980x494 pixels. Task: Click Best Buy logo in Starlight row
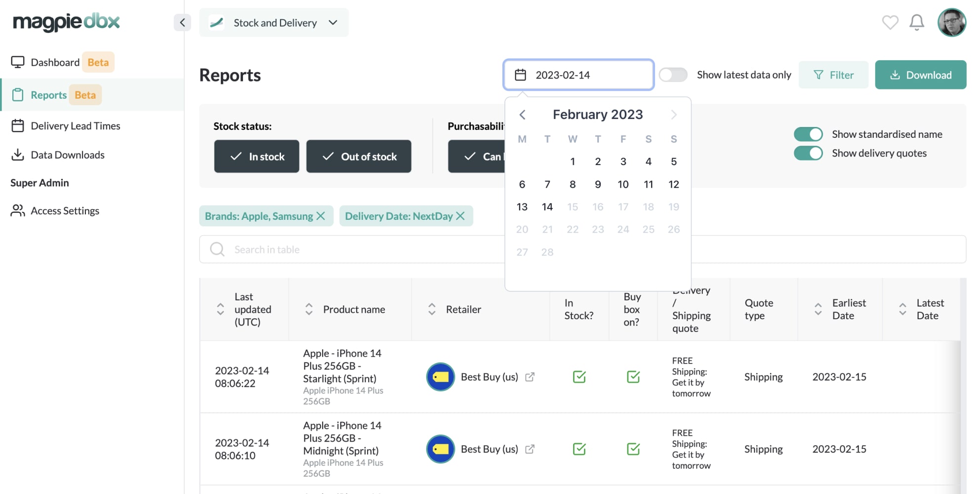pyautogui.click(x=441, y=377)
